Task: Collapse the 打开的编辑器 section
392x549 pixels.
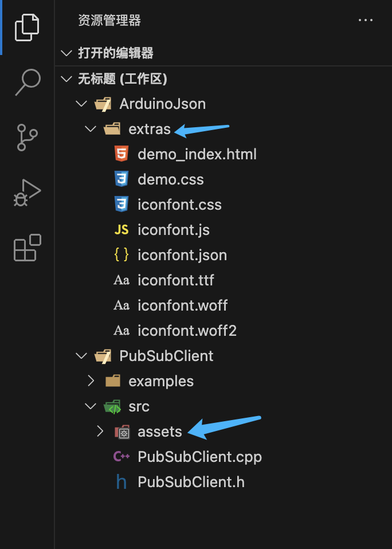Action: (x=66, y=53)
